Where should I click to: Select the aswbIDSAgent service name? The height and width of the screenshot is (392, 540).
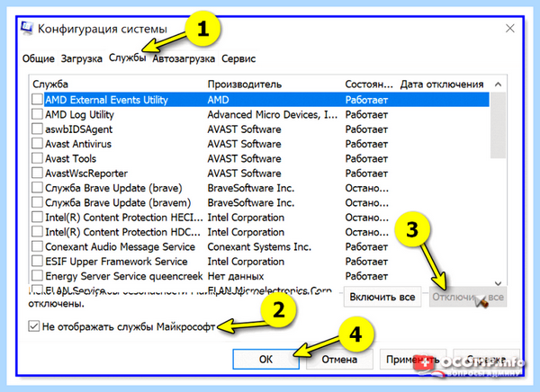point(79,129)
